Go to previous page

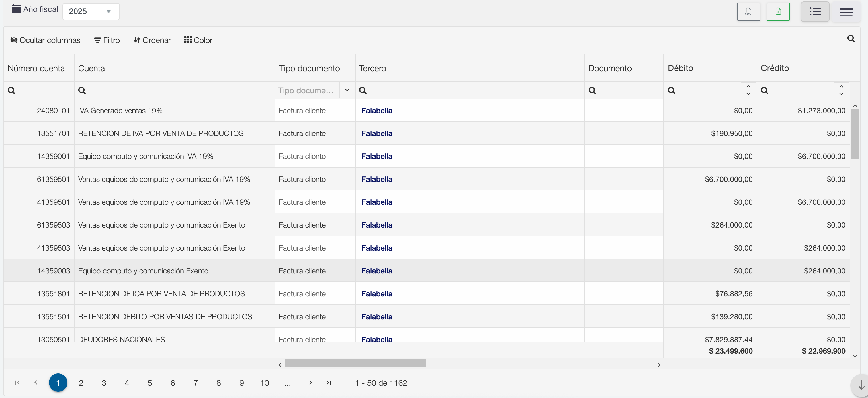coord(36,383)
